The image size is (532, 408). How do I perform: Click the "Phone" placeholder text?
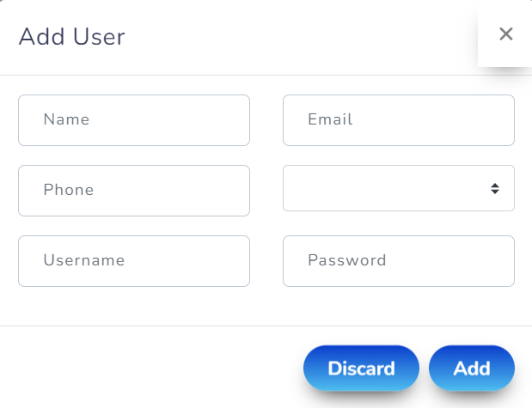(x=69, y=191)
